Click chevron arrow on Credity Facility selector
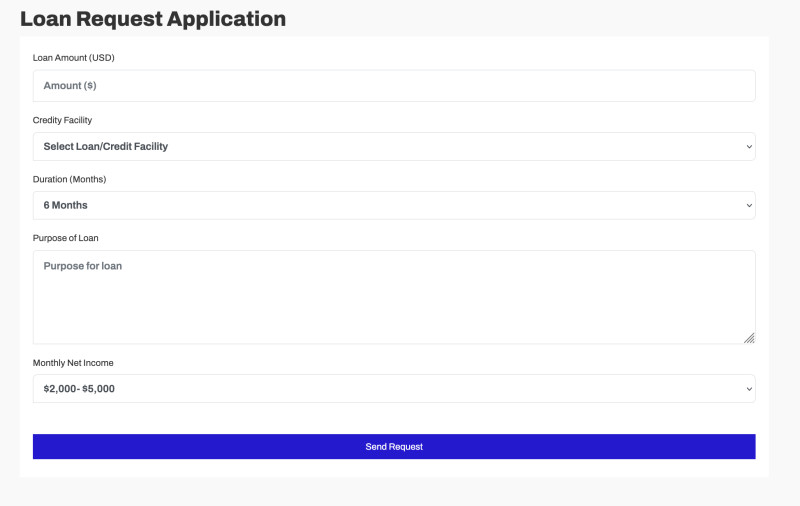The height and width of the screenshot is (506, 800). pyautogui.click(x=749, y=147)
